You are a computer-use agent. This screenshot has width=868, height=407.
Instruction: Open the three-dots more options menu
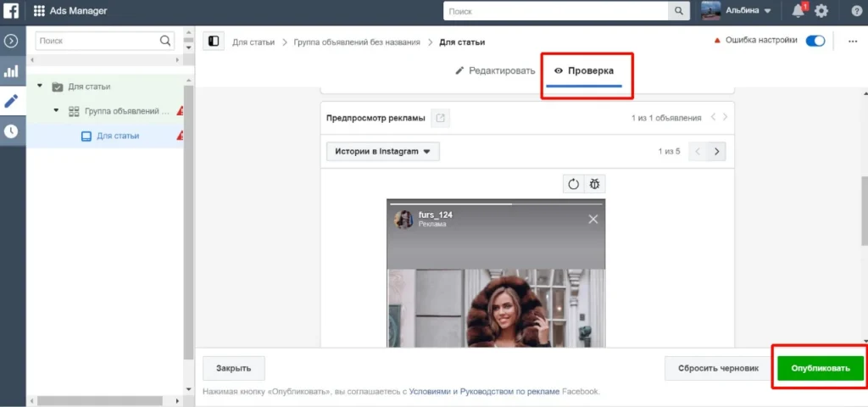pos(853,42)
